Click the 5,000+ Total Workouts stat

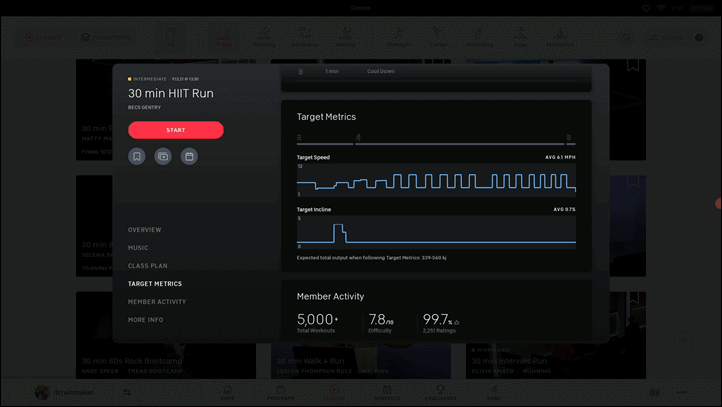(318, 323)
